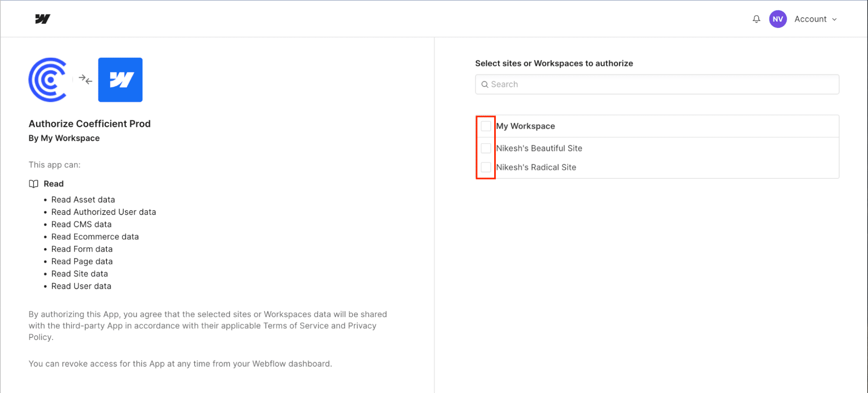The width and height of the screenshot is (868, 393).
Task: Click the magnifier icon in search box
Action: [x=485, y=84]
